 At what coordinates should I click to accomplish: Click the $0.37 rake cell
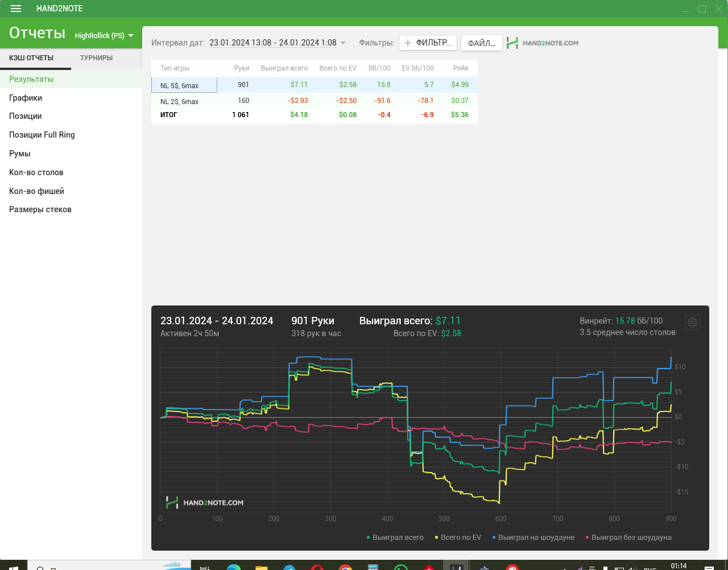pos(460,101)
